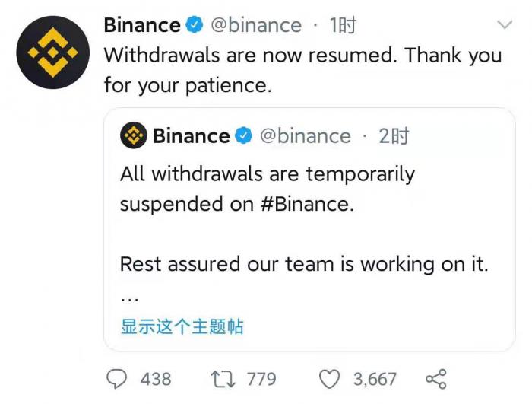Click the 2时 timestamp of quoted tweet
Screen dimensions: 532x404
click(x=394, y=136)
